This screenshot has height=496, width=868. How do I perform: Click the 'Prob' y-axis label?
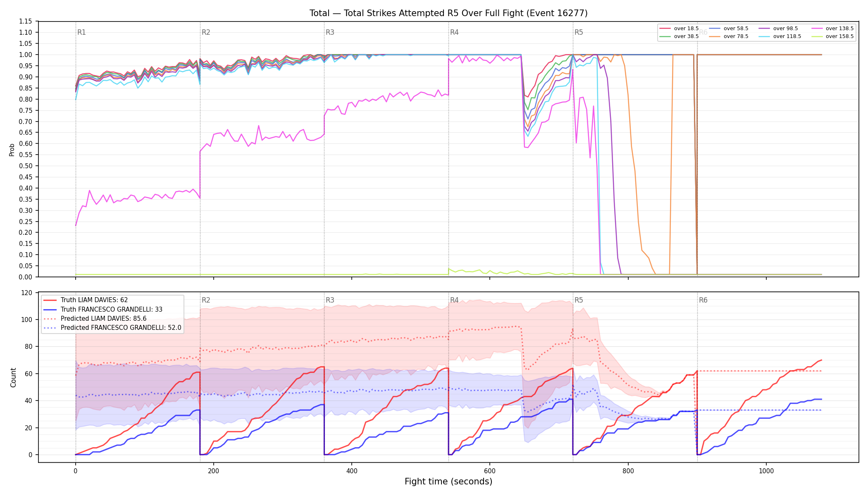[x=12, y=150]
